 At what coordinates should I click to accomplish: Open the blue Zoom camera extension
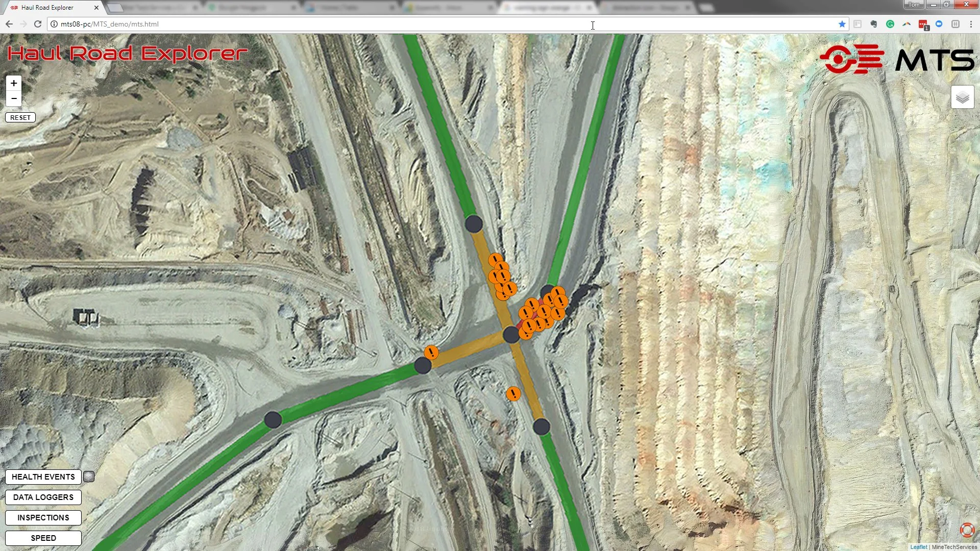click(939, 24)
